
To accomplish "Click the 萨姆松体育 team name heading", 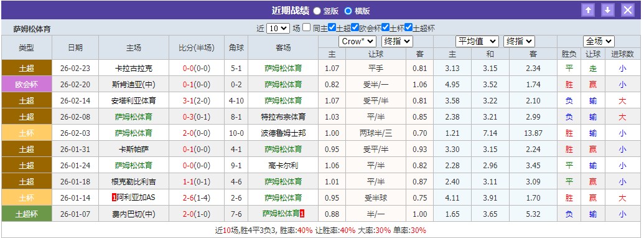I will (x=32, y=29).
